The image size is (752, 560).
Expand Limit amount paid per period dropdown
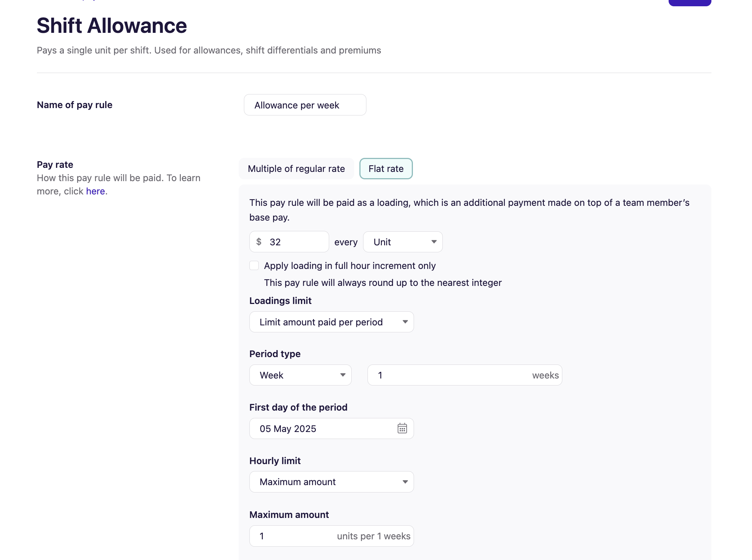point(331,322)
